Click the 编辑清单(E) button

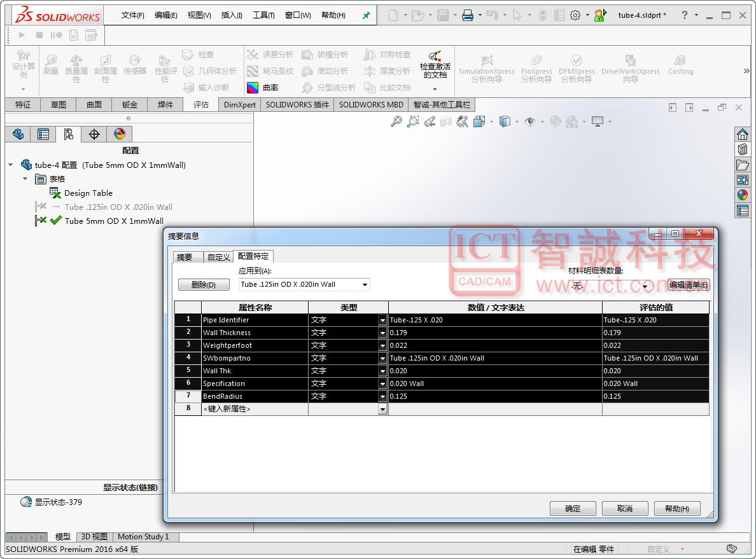click(x=688, y=285)
